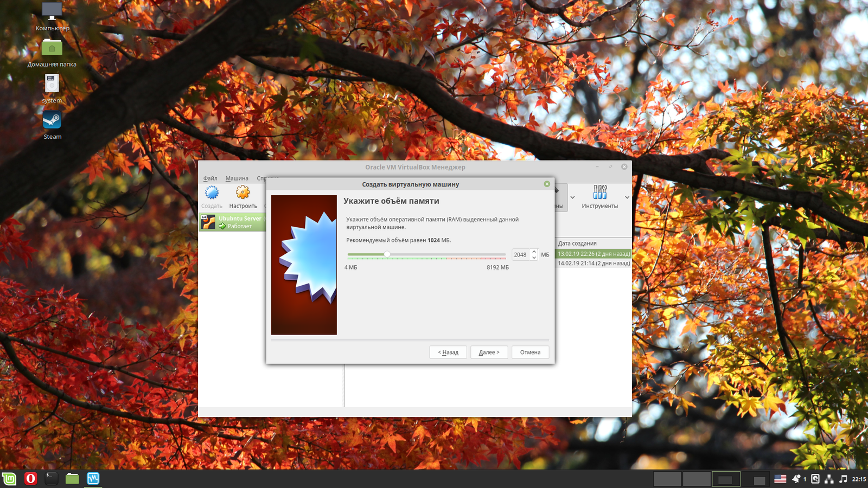Increase memory with the spinbox up arrow
This screenshot has width=868, height=488.
[x=534, y=252]
